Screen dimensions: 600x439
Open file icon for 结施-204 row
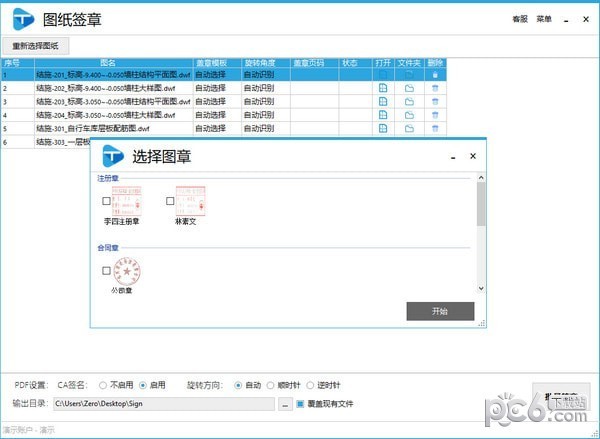pos(383,115)
